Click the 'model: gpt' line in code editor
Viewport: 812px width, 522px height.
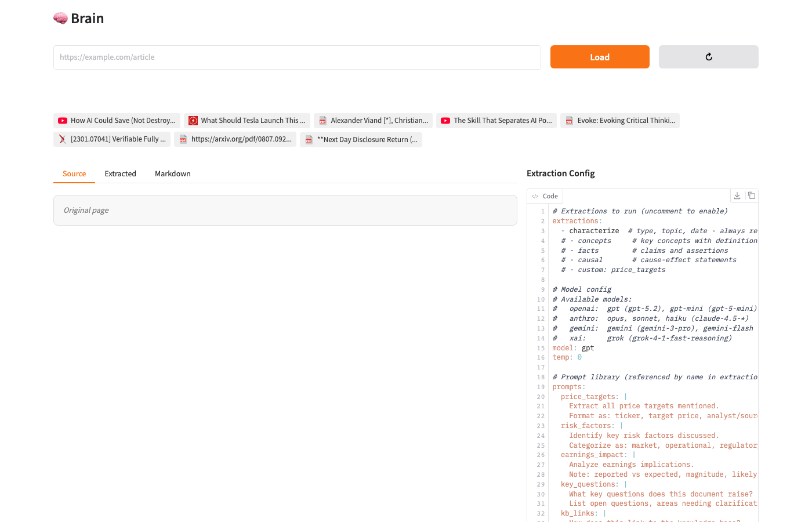(x=573, y=348)
